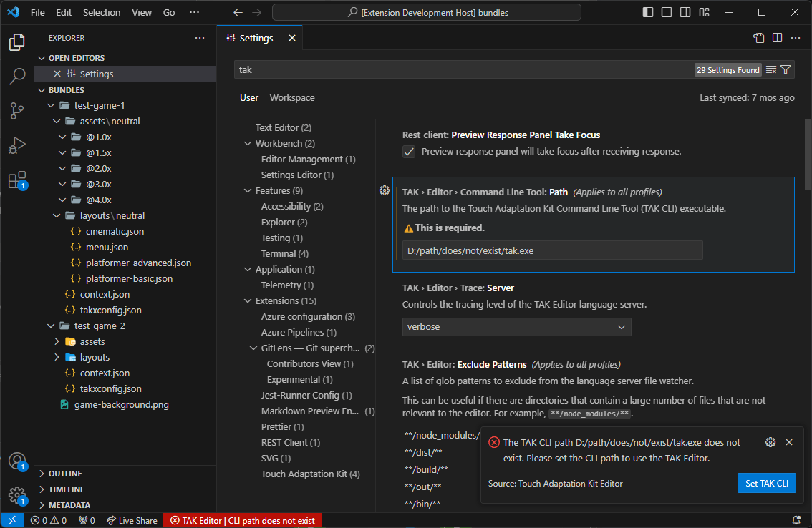The width and height of the screenshot is (812, 528).
Task: Close the Settings editor tab
Action: pyautogui.click(x=292, y=39)
